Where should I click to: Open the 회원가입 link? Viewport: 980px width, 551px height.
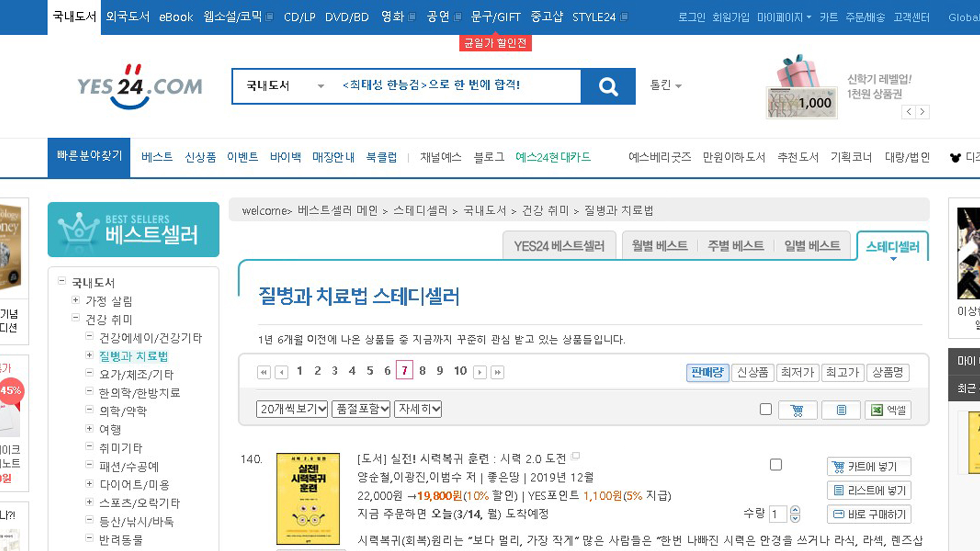pyautogui.click(x=731, y=17)
